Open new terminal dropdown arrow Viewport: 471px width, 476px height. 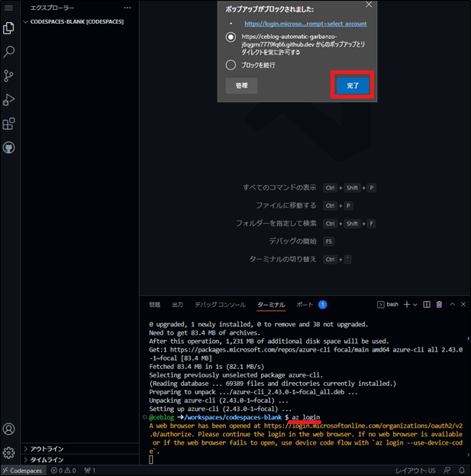[x=415, y=305]
